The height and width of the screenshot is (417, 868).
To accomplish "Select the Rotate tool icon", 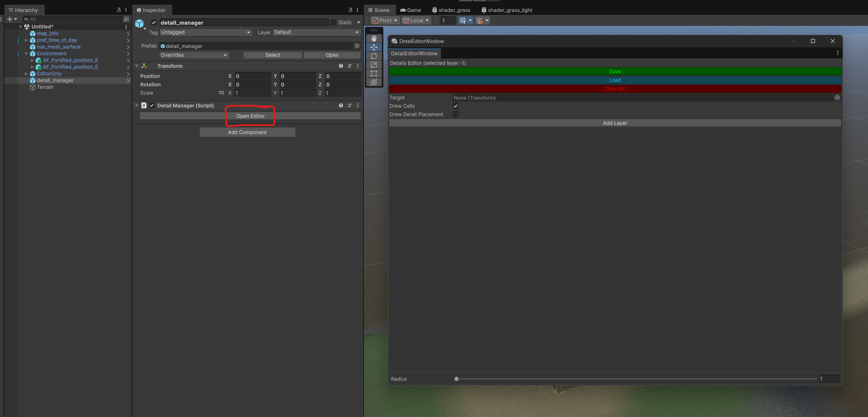I will (x=374, y=56).
